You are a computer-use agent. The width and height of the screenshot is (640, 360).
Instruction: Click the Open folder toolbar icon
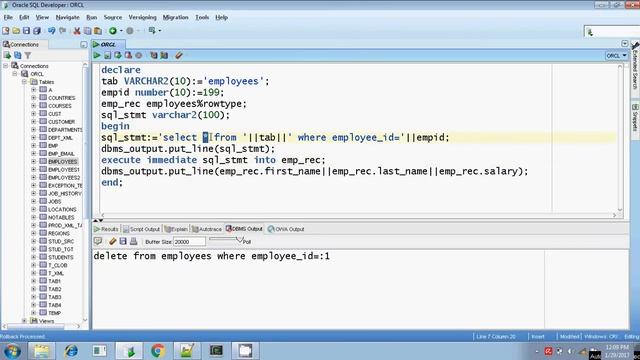click(x=16, y=31)
